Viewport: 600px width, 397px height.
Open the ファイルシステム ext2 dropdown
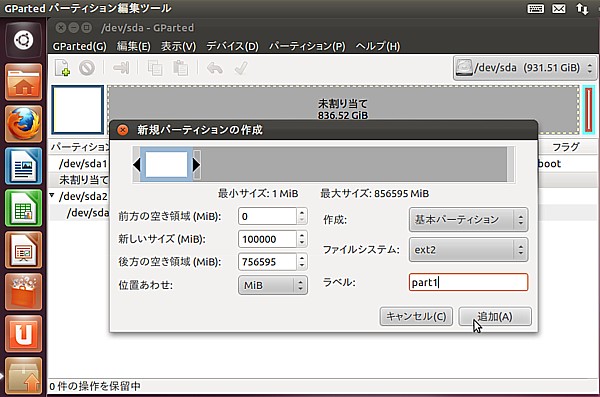tap(469, 250)
